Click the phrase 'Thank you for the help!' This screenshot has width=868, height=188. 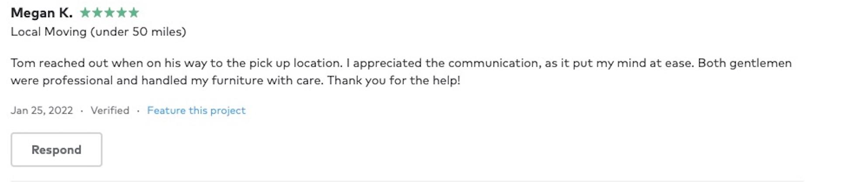[394, 81]
